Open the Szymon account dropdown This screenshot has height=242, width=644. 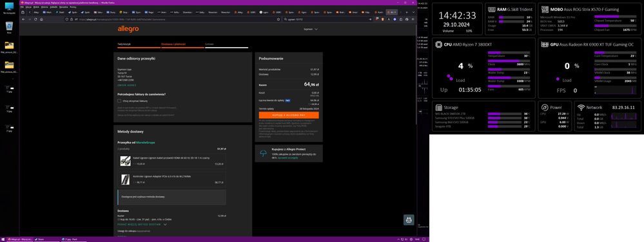click(x=311, y=30)
